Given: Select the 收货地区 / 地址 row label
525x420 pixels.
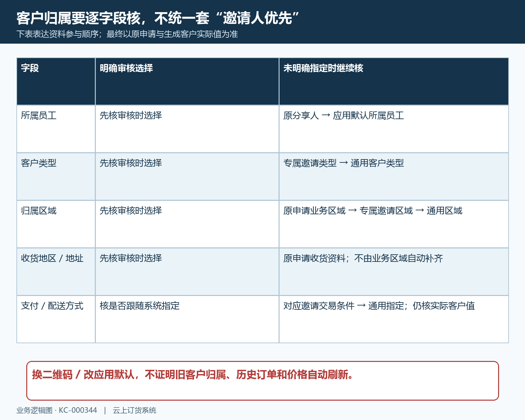Looking at the screenshot, I should click(52, 258).
